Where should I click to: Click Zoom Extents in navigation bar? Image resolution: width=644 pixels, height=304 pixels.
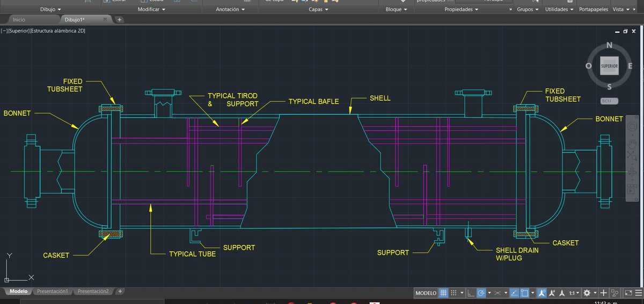632,156
